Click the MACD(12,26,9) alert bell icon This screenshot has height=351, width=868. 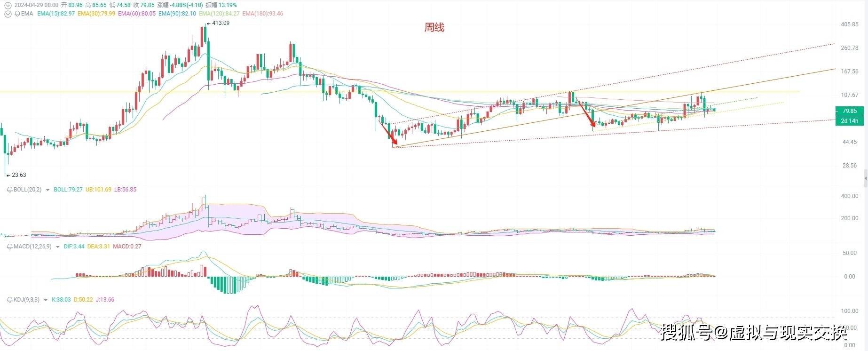[10, 246]
